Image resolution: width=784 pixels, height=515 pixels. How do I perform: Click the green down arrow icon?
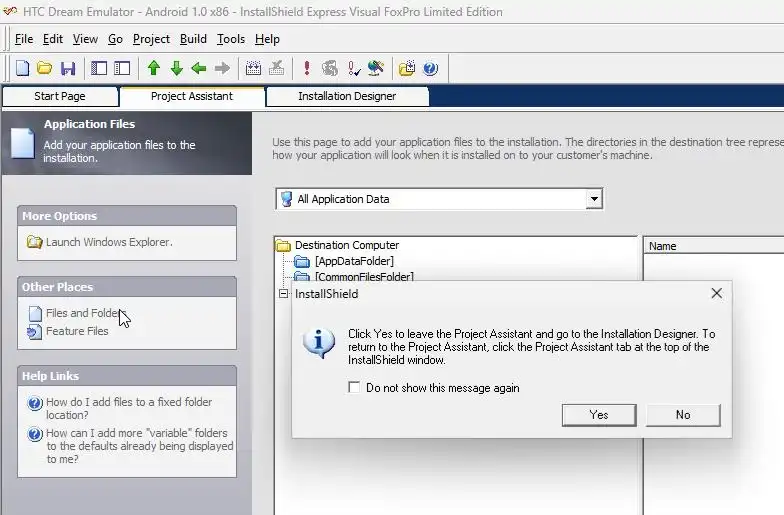click(176, 68)
